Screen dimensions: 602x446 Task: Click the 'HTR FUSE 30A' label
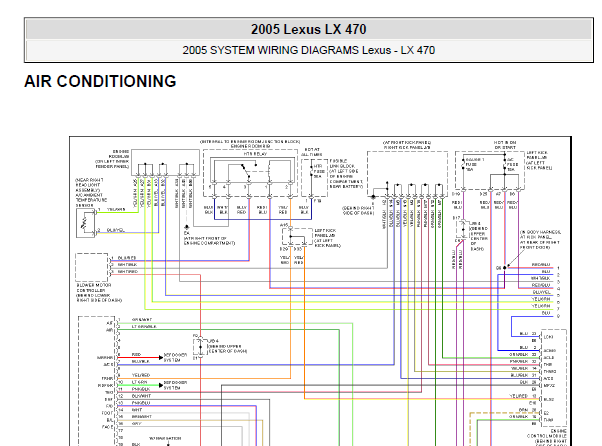(318, 171)
